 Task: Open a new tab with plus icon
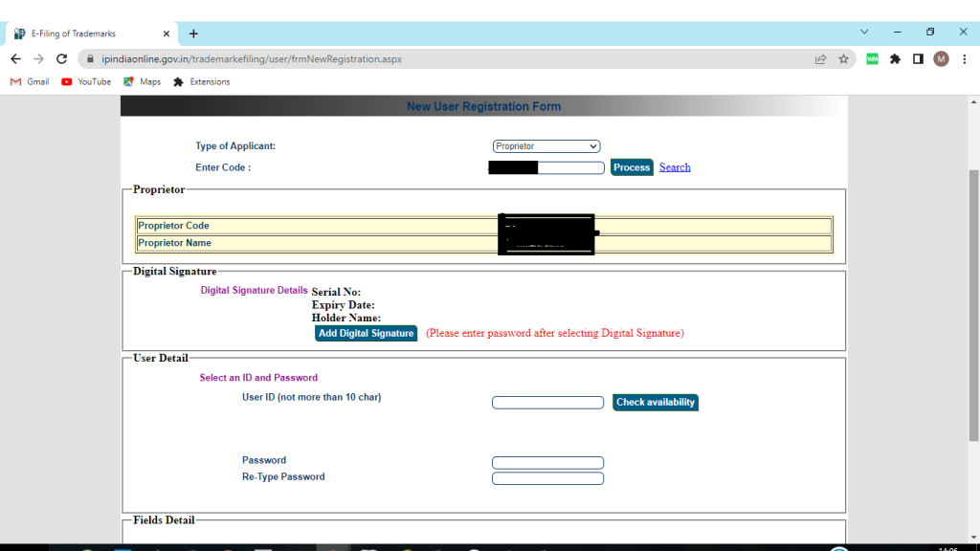pos(193,33)
